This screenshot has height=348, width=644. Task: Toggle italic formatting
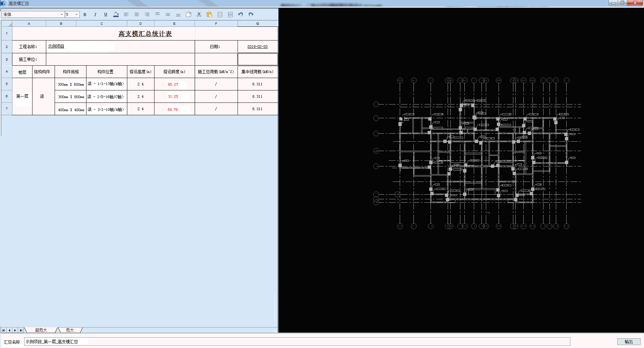[x=95, y=14]
